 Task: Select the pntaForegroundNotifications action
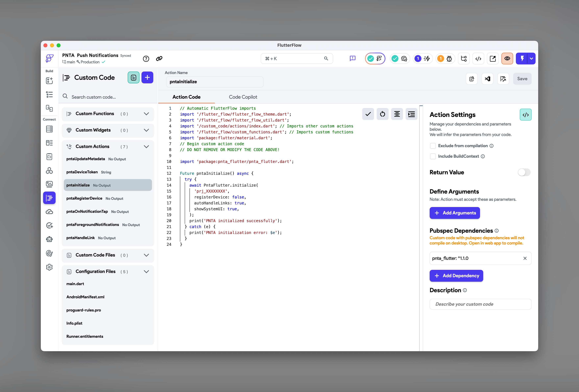[108, 225]
